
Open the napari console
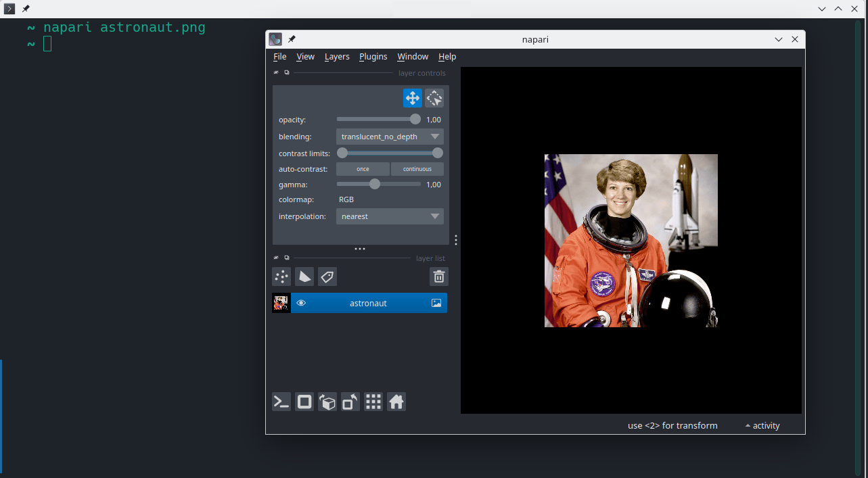(x=281, y=402)
